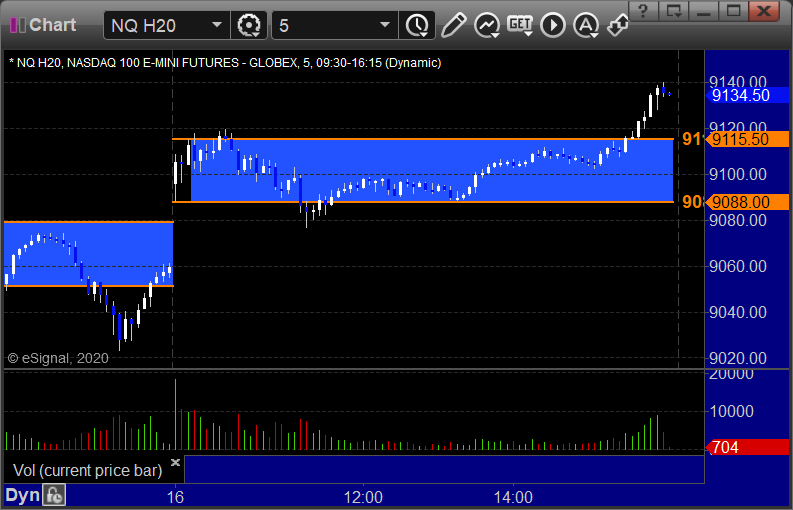Click the 14:00 time axis label
Image resolution: width=793 pixels, height=510 pixels.
(513, 497)
